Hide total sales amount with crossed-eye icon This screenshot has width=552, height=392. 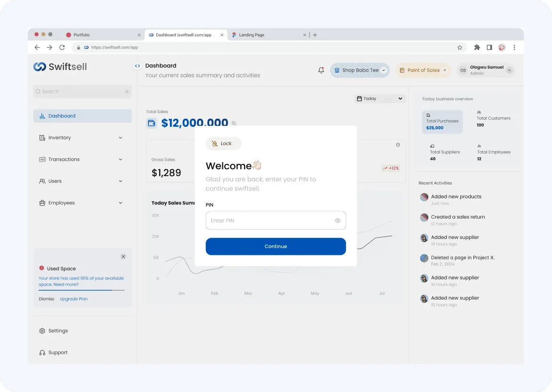click(234, 123)
